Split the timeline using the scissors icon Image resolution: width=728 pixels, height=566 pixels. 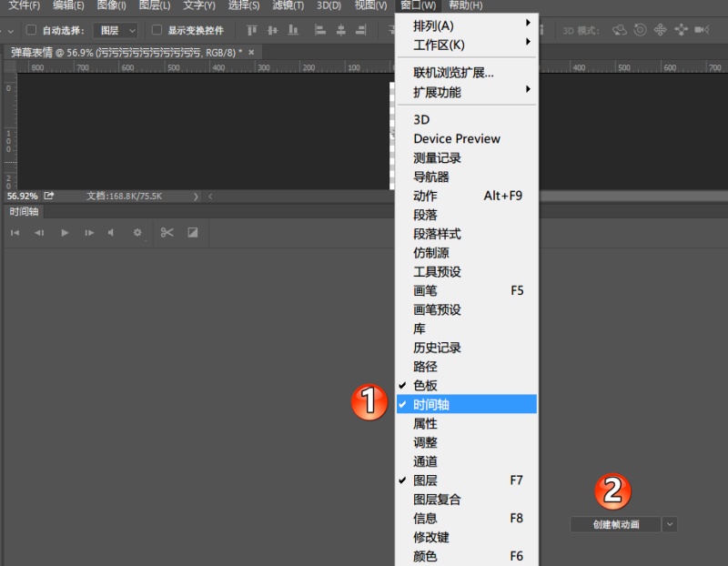(168, 232)
